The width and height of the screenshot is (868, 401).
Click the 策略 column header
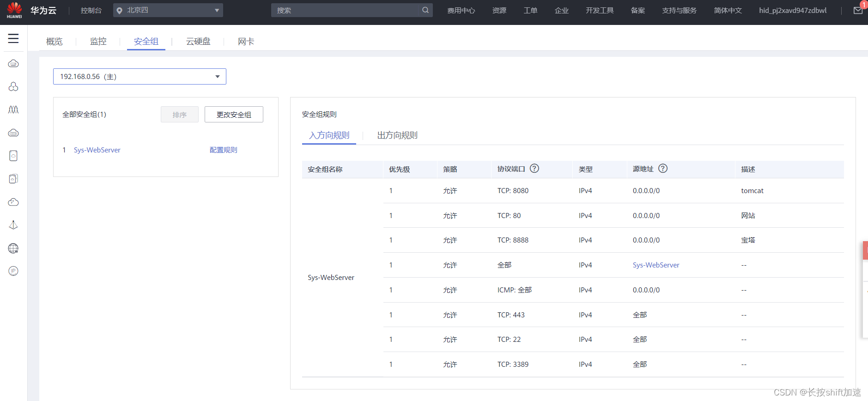450,170
